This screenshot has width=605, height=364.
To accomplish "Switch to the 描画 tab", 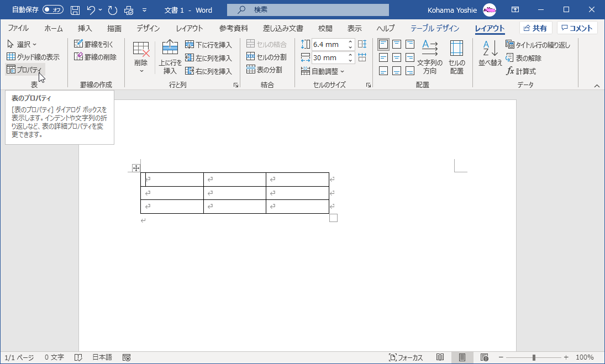I will (114, 28).
